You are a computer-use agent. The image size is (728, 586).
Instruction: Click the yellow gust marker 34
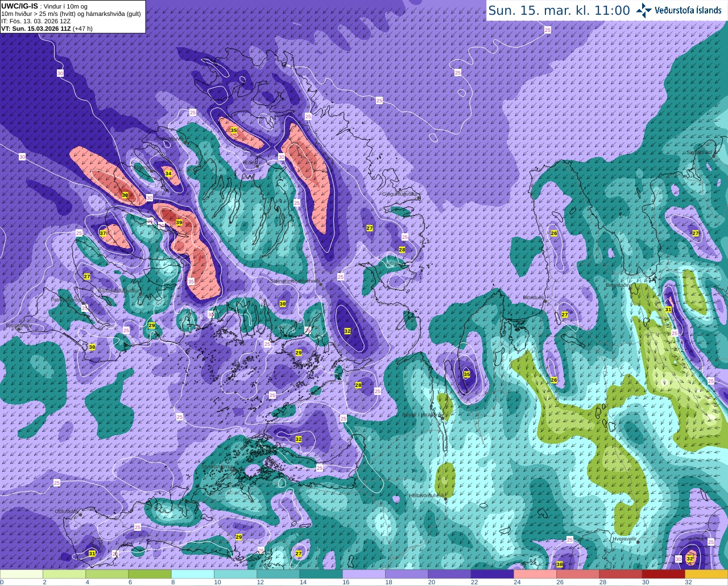click(168, 174)
